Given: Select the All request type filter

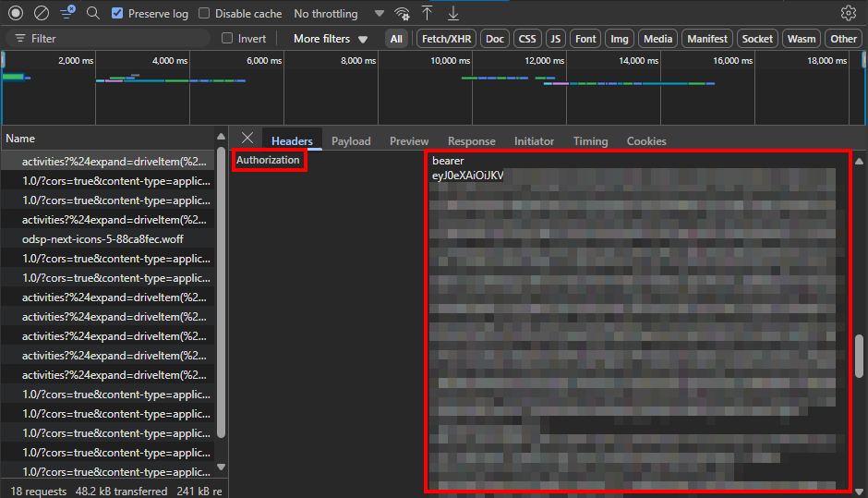Looking at the screenshot, I should [396, 39].
